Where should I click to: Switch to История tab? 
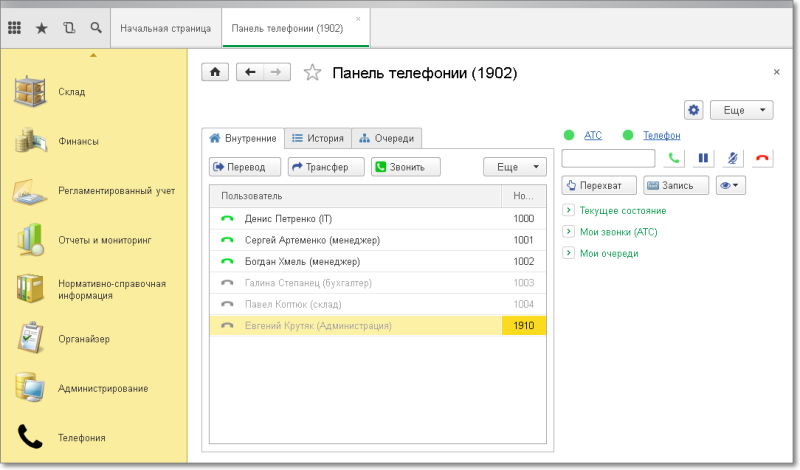pos(318,138)
